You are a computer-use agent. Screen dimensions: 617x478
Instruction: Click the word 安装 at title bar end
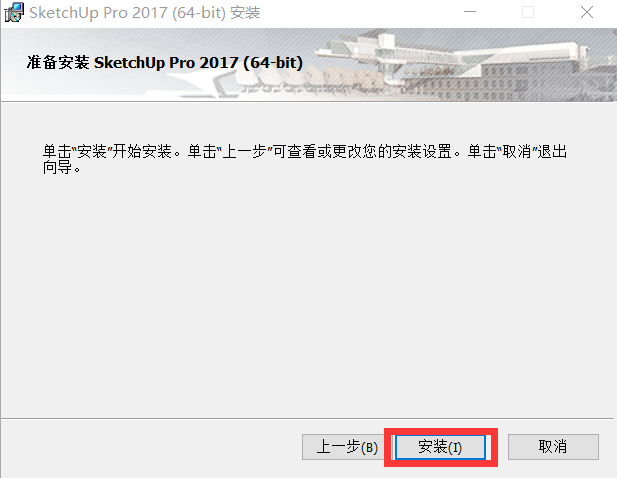click(x=245, y=13)
